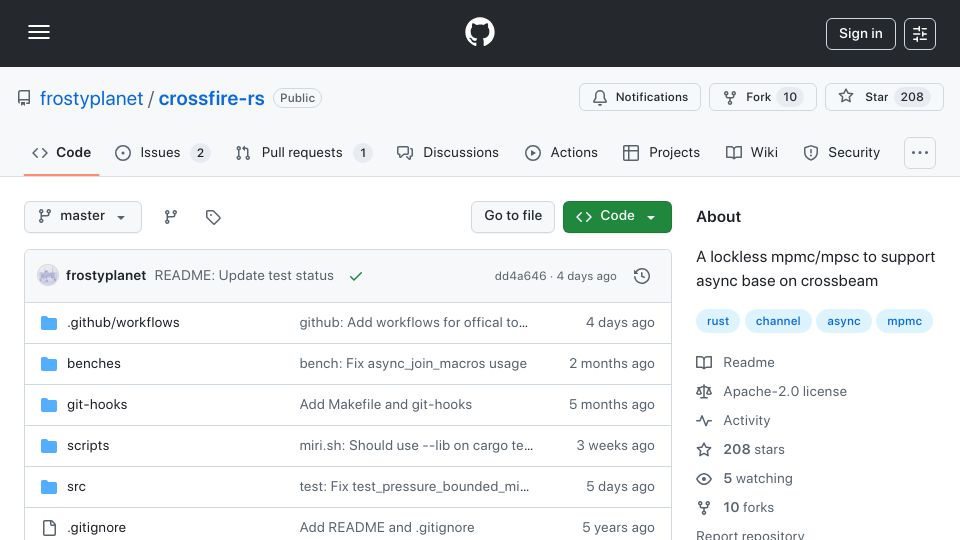Open the Apache-2.0 license link

[771, 391]
